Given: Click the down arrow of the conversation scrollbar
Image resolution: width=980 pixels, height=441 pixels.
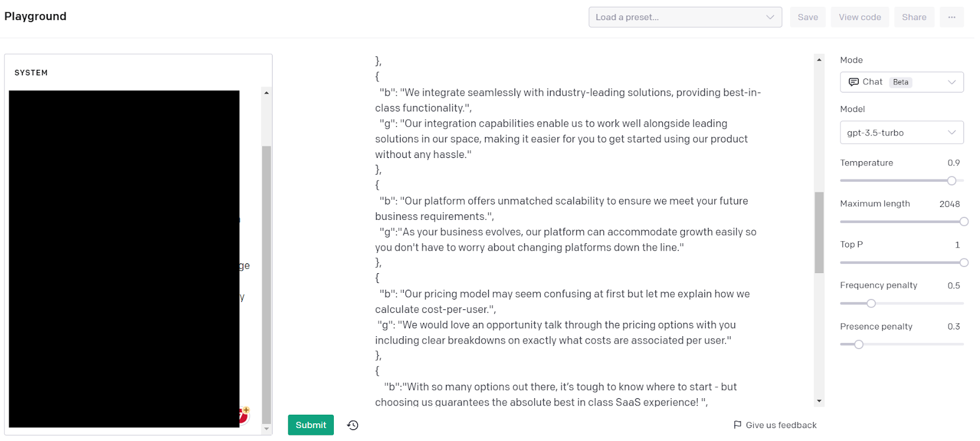Looking at the screenshot, I should coord(819,401).
